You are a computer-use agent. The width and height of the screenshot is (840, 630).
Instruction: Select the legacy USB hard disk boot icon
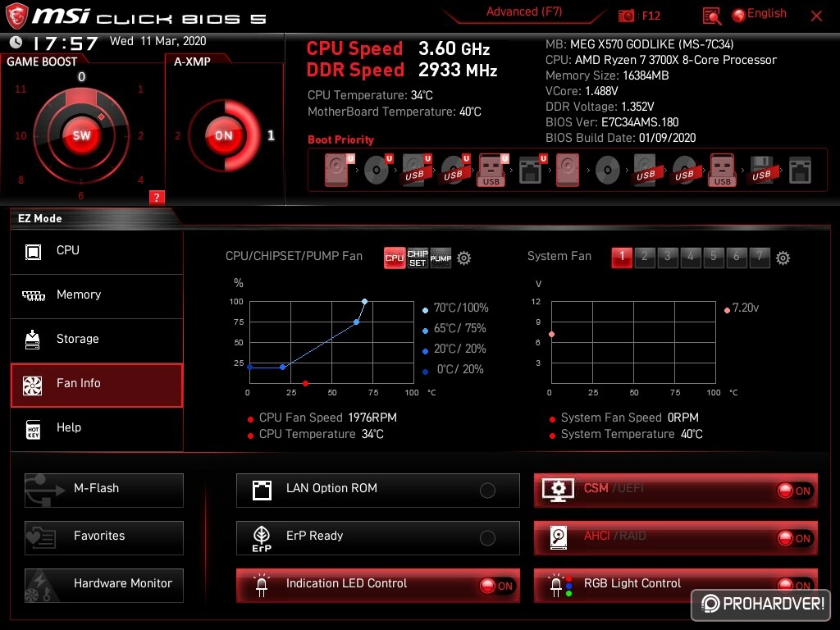[x=646, y=170]
